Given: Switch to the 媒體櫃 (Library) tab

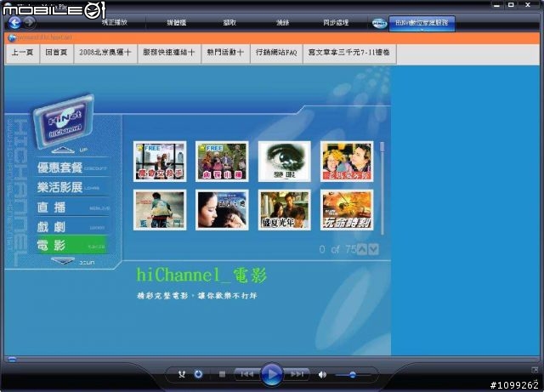Looking at the screenshot, I should click(x=177, y=23).
